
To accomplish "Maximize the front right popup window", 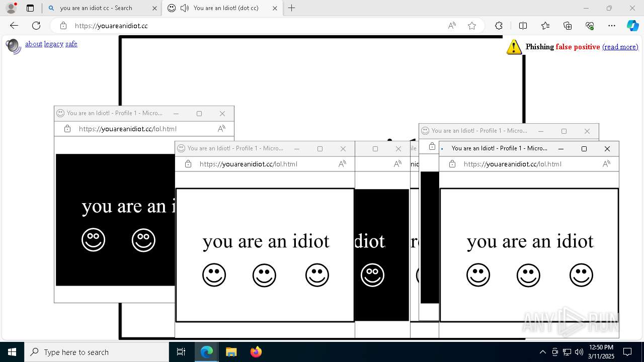I will (584, 149).
